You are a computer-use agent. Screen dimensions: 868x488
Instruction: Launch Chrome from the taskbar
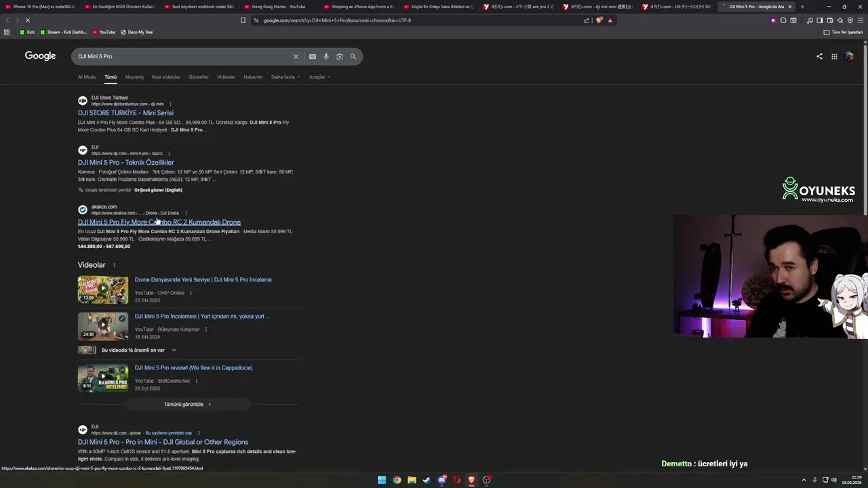(x=397, y=480)
